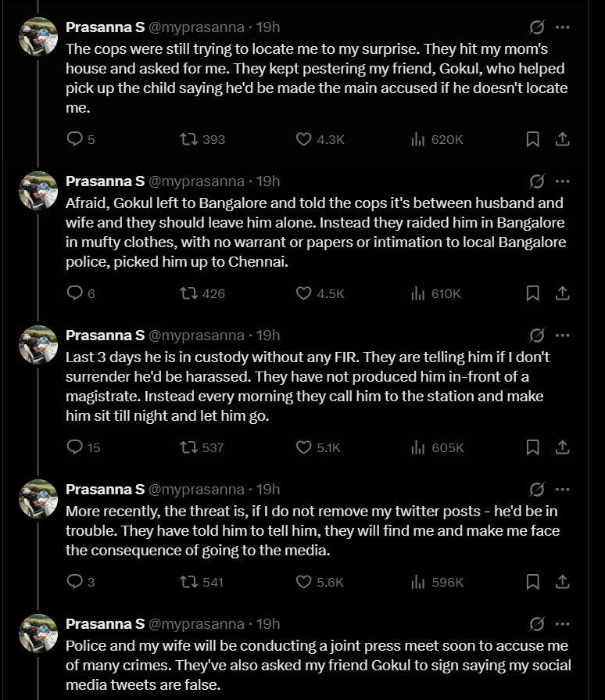Open the 19h timestamp on second tweet
The width and height of the screenshot is (605, 700).
268,181
